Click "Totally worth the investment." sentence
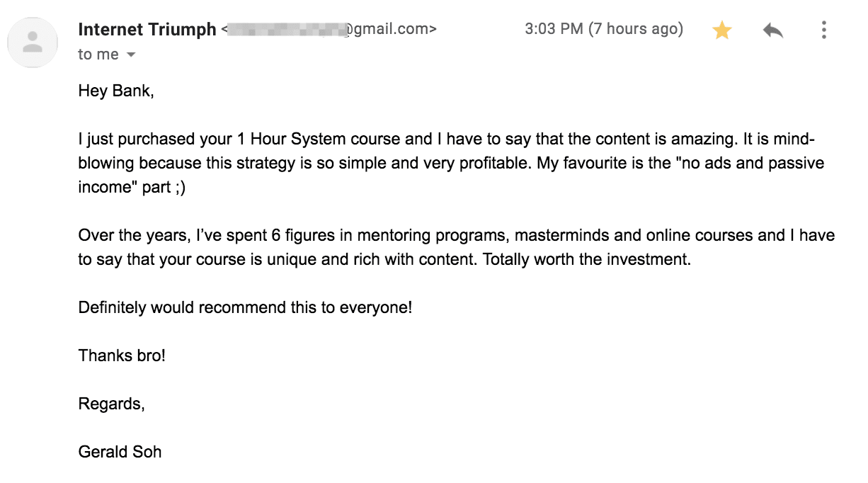Viewport: 868px width, 483px height. [x=586, y=260]
